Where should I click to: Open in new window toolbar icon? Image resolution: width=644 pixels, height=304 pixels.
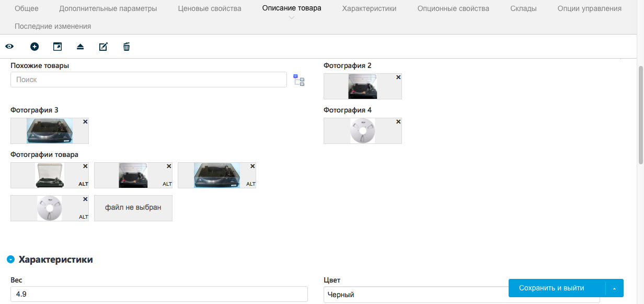click(x=57, y=47)
